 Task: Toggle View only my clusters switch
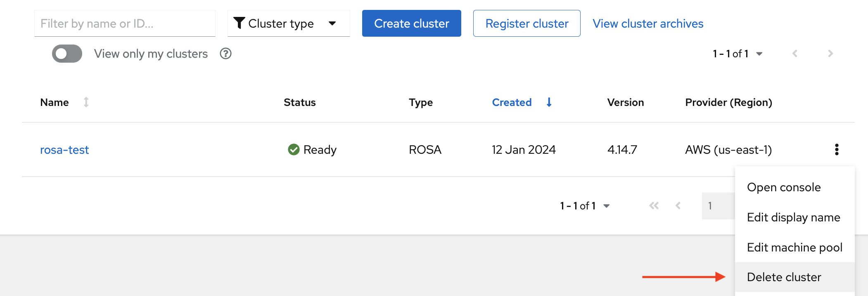click(x=67, y=54)
